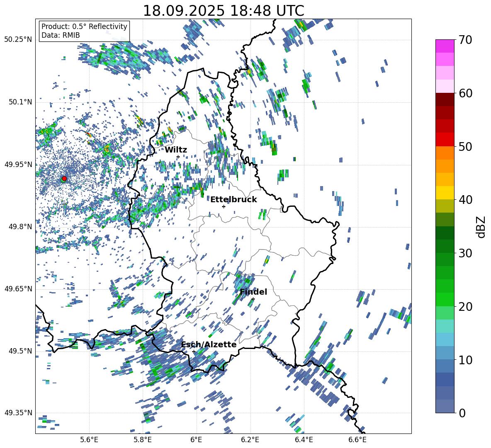Click the Ettelbruck cross marker
Image resolution: width=491 pixels, height=448 pixels.
click(x=224, y=206)
